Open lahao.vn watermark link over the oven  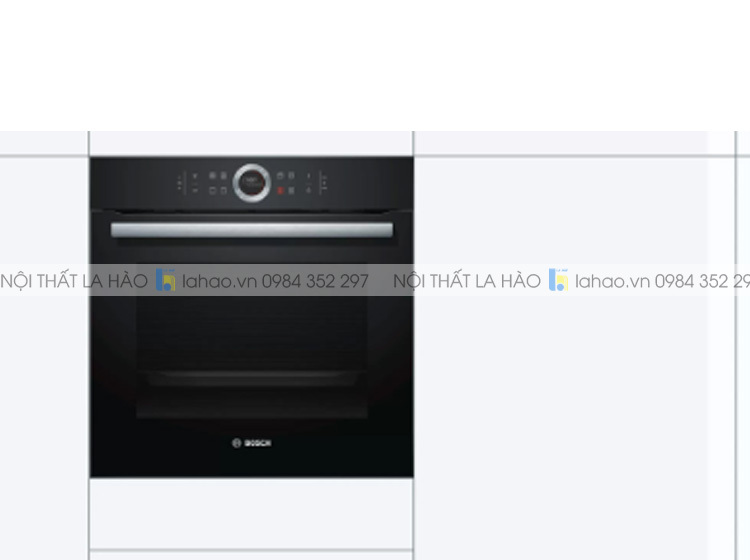point(220,281)
